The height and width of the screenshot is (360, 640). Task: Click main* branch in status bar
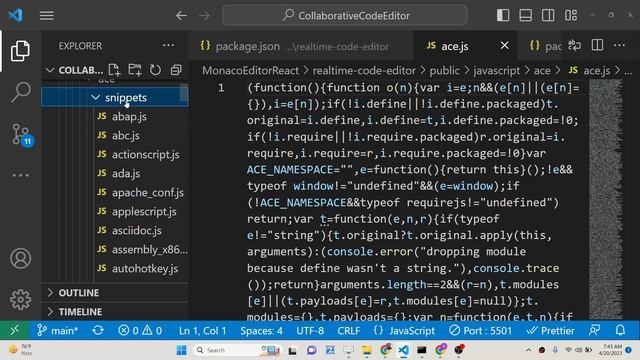click(x=57, y=331)
